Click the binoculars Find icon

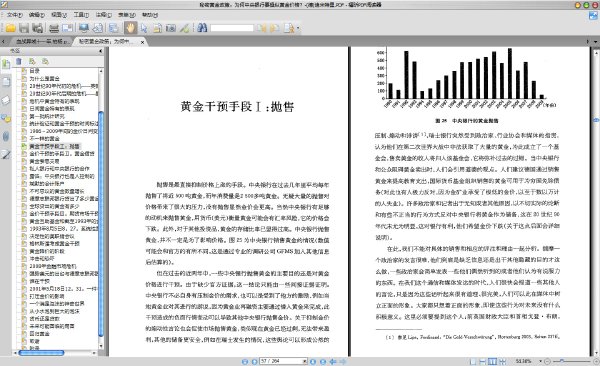[x=202, y=28]
